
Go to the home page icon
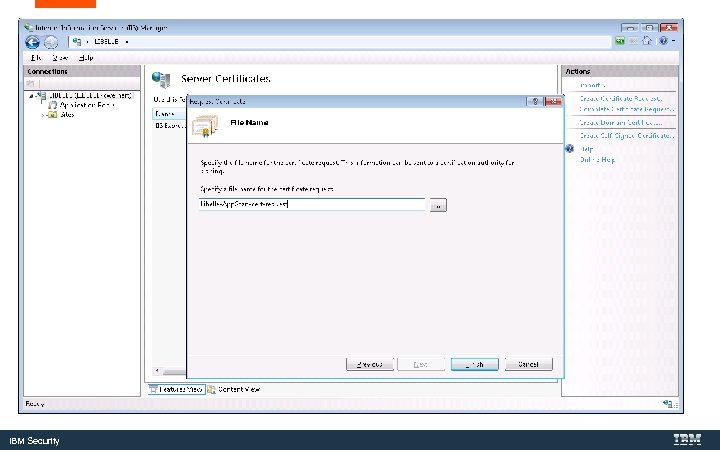coord(647,41)
